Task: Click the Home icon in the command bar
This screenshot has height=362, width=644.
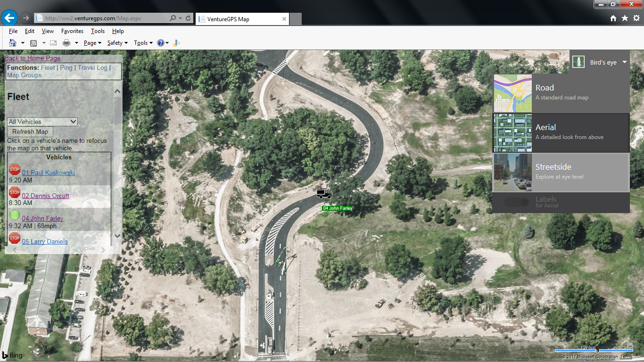Action: [13, 43]
